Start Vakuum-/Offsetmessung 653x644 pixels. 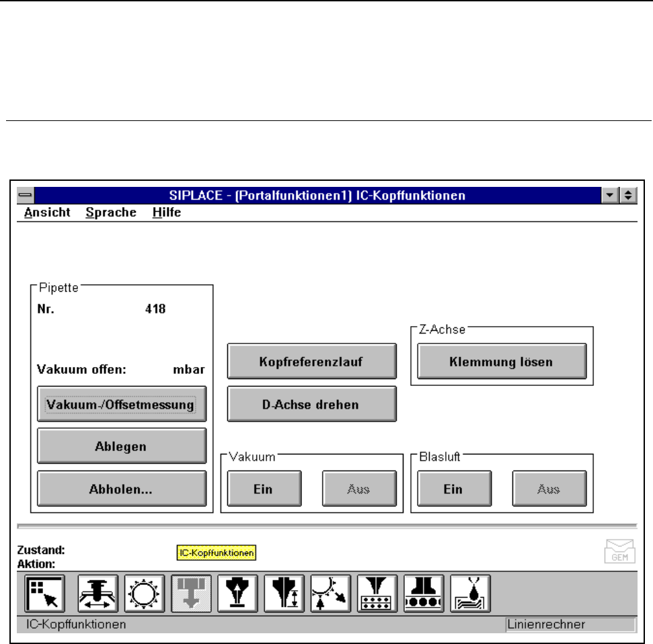click(122, 404)
